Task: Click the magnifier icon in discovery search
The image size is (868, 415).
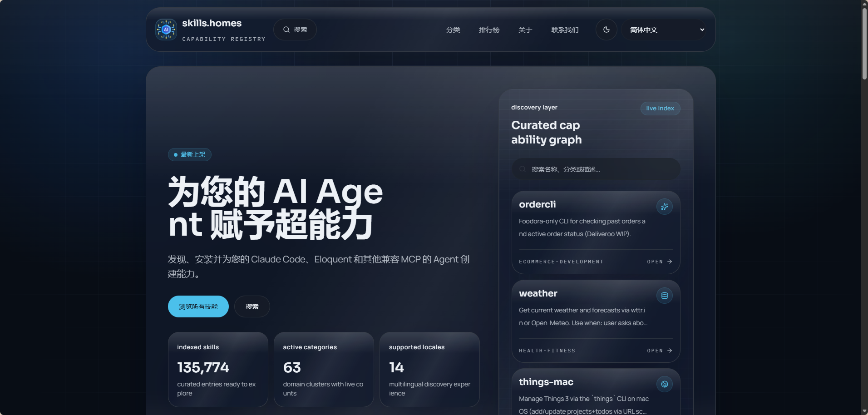Action: (x=523, y=169)
